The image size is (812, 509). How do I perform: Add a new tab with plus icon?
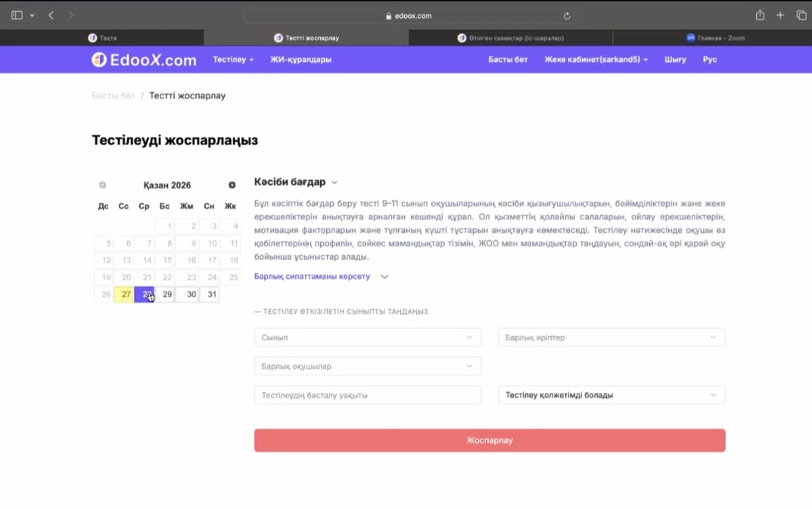click(780, 15)
